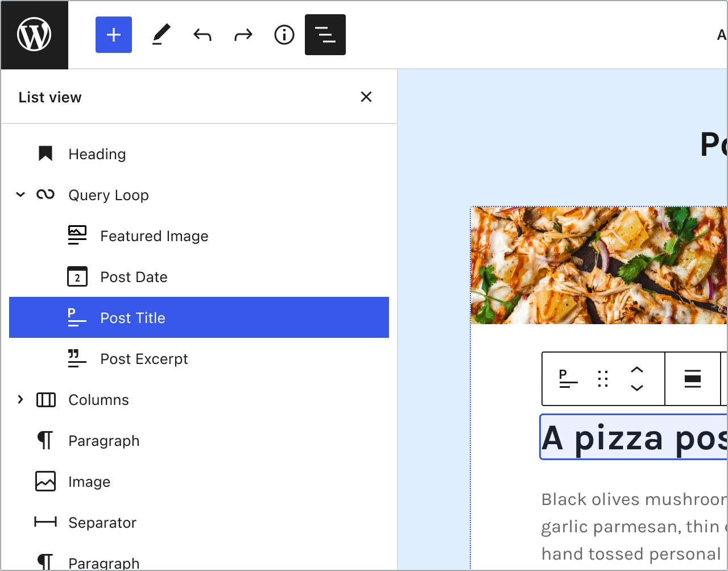Expand the Columns block
This screenshot has width=728, height=571.
(x=20, y=400)
